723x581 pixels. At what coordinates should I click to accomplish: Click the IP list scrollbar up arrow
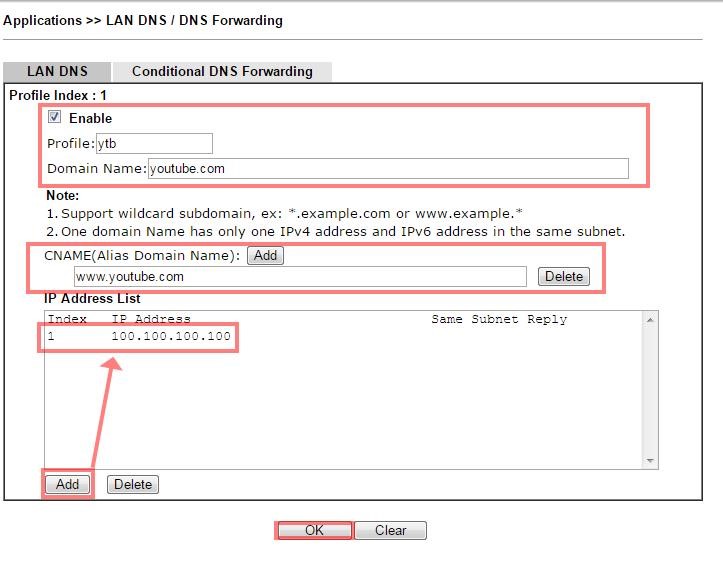(651, 320)
